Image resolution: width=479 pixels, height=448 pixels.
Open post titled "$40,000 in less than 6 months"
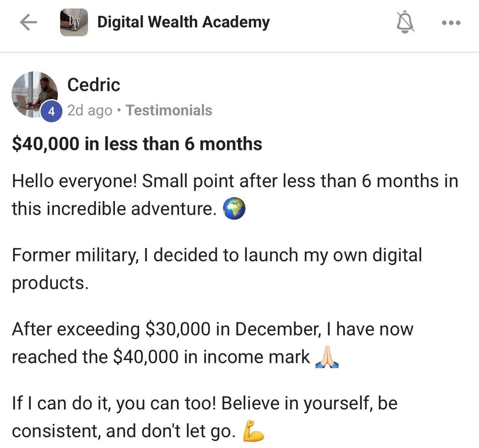coord(137,144)
